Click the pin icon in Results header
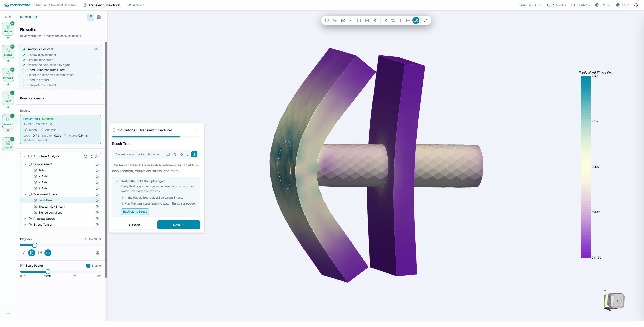 (x=91, y=17)
